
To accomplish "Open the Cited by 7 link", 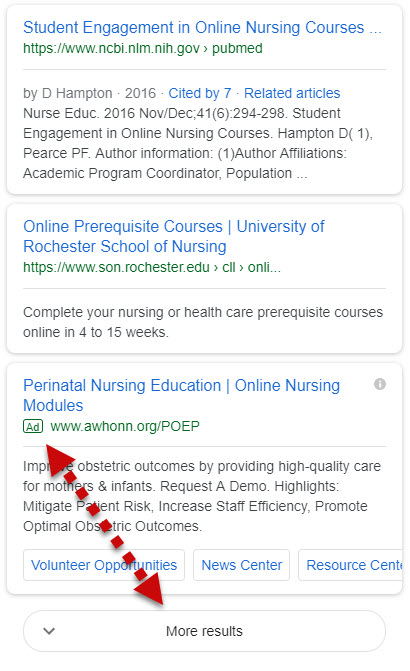I will coord(200,93).
